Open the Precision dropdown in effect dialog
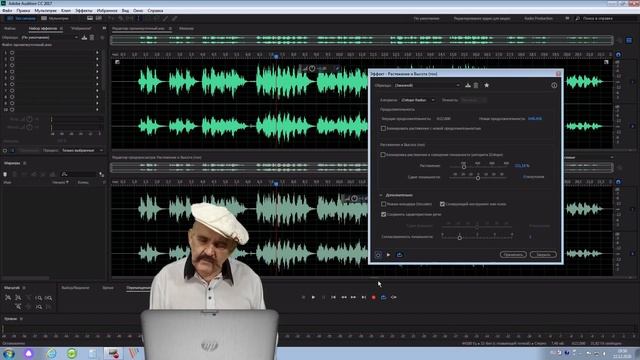This screenshot has width=640, height=360. pos(473,100)
